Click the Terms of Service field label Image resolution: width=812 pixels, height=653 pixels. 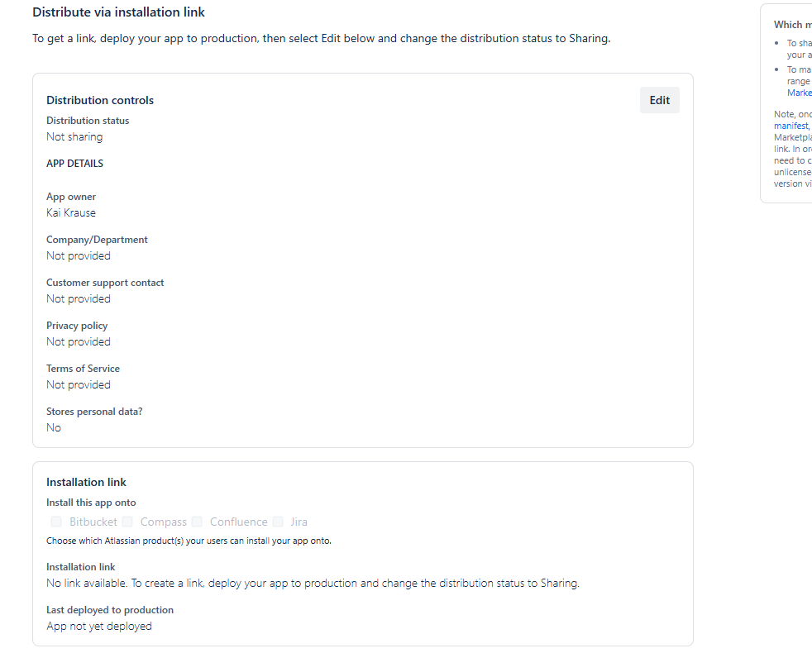click(83, 368)
